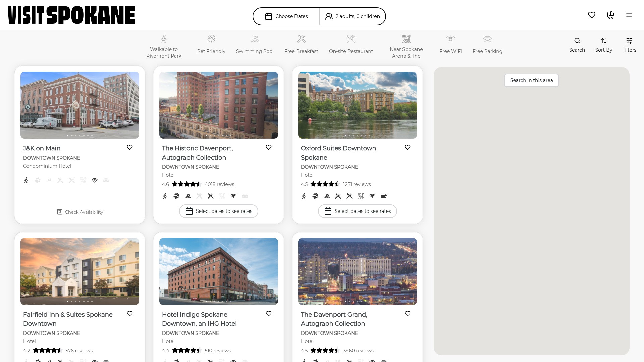Image resolution: width=644 pixels, height=362 pixels.
Task: Favorite Fairfield Inn & Suites listing
Action: pos(130,314)
